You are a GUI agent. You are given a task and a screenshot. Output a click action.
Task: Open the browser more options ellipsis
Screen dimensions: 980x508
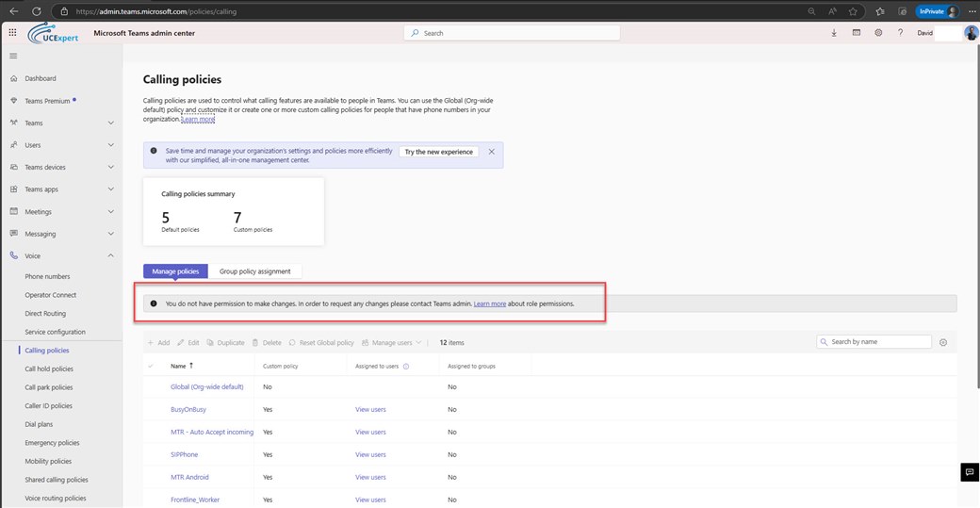pos(972,11)
